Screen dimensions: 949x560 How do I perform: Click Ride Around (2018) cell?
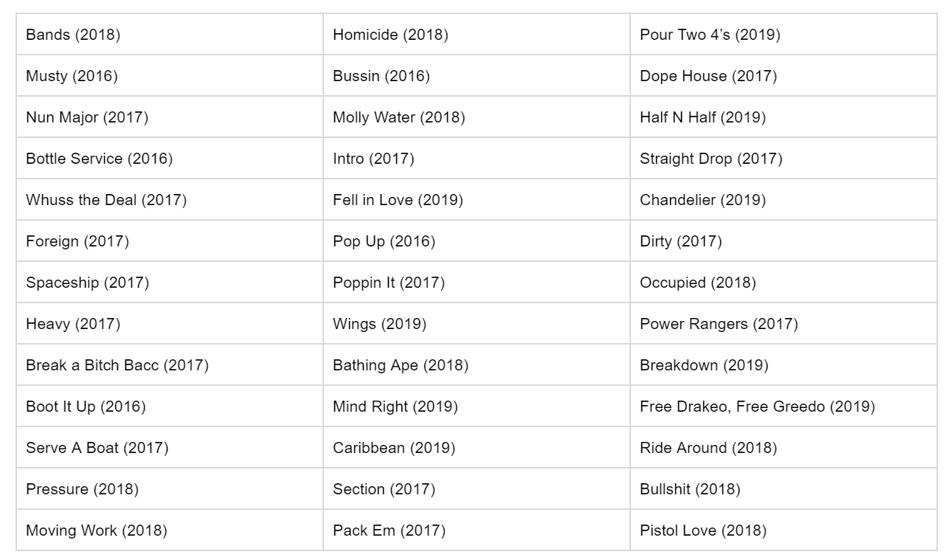(784, 447)
